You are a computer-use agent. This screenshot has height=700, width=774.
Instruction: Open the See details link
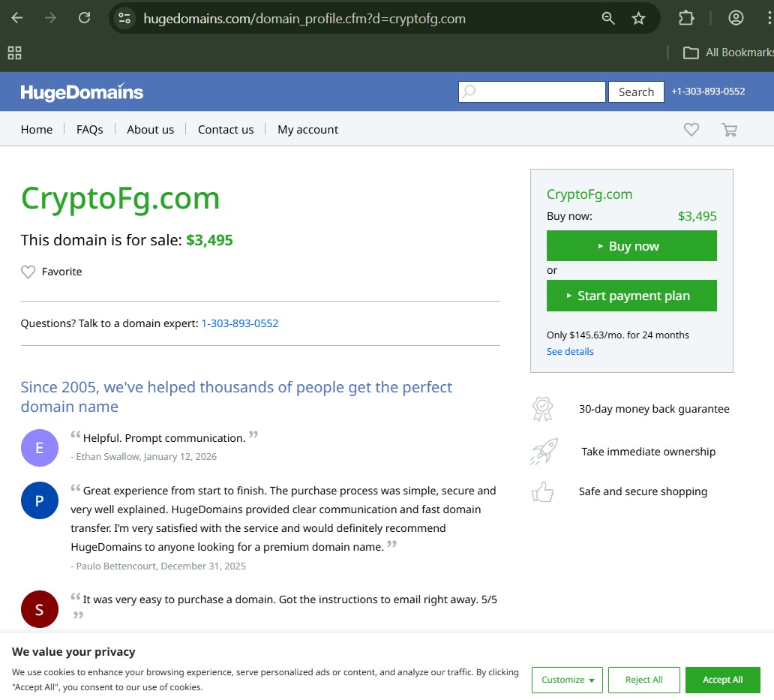point(569,351)
